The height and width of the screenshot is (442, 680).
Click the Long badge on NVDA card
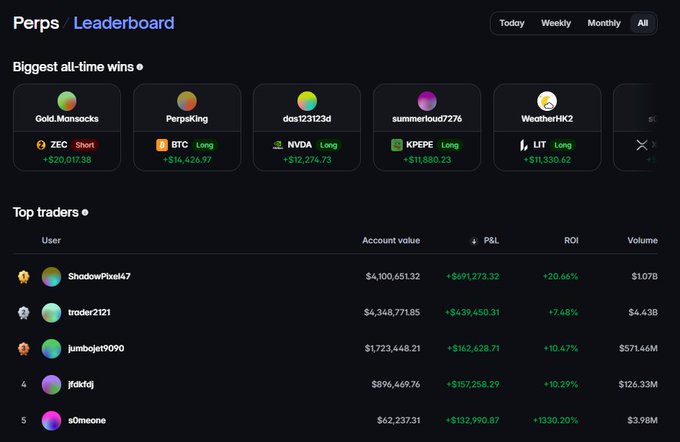coord(328,145)
